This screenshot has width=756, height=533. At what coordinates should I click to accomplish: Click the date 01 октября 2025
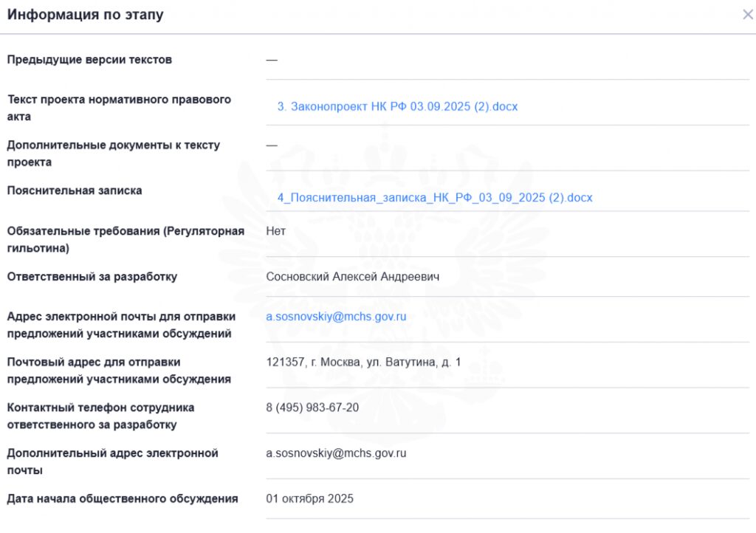[309, 499]
